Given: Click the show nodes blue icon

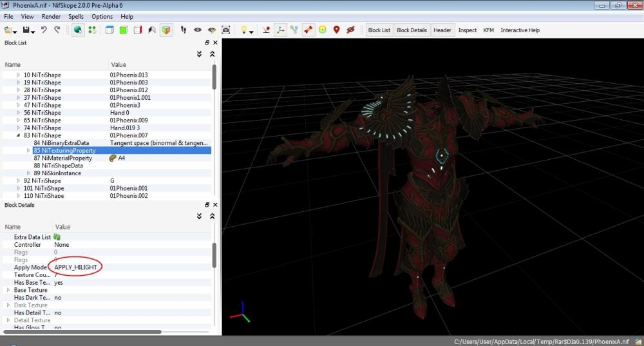Looking at the screenshot, I should click(x=294, y=30).
